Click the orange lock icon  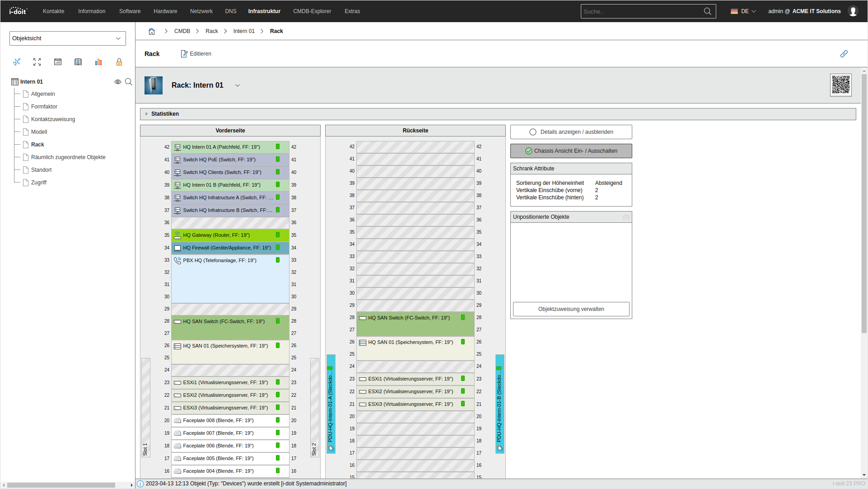[x=119, y=62]
